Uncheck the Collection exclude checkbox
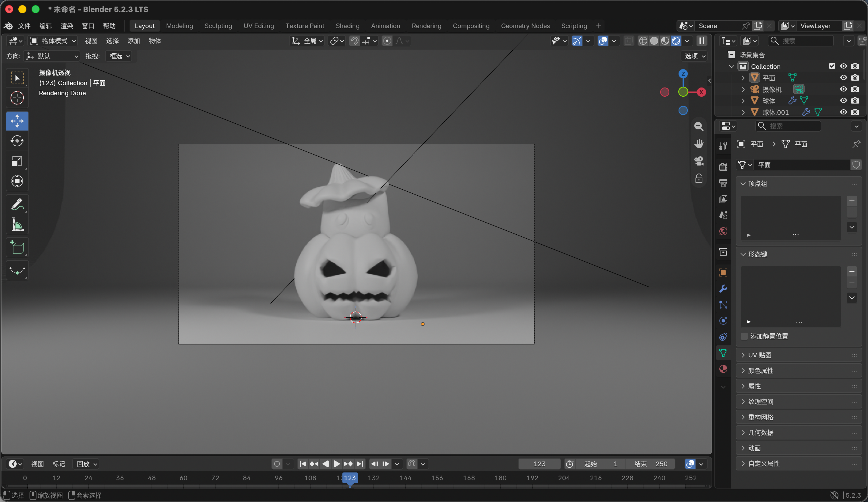 click(832, 66)
